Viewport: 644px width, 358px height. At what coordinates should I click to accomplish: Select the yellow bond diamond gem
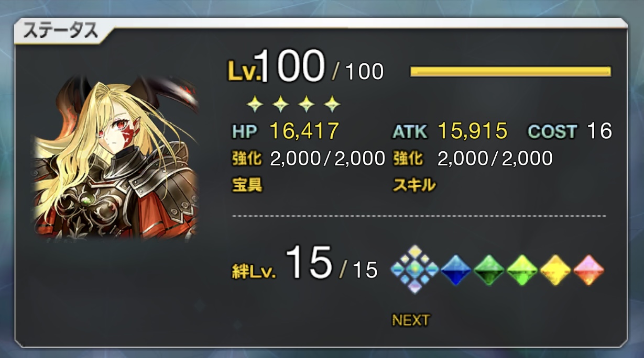[x=555, y=270]
